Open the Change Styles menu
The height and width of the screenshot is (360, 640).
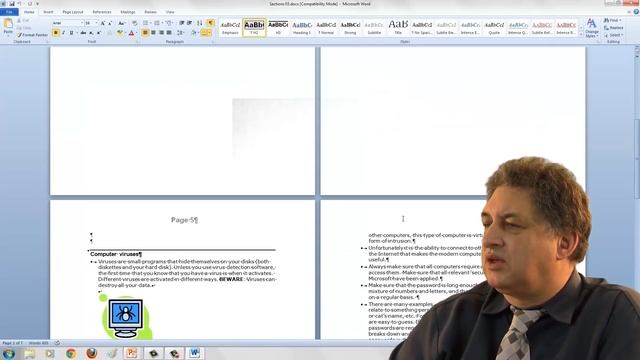591,28
